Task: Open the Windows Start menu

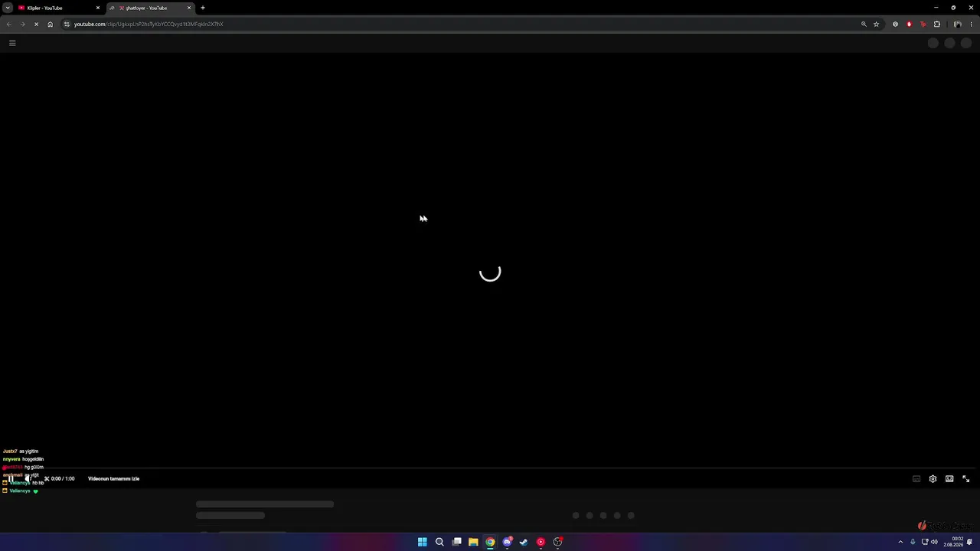Action: pos(422,542)
